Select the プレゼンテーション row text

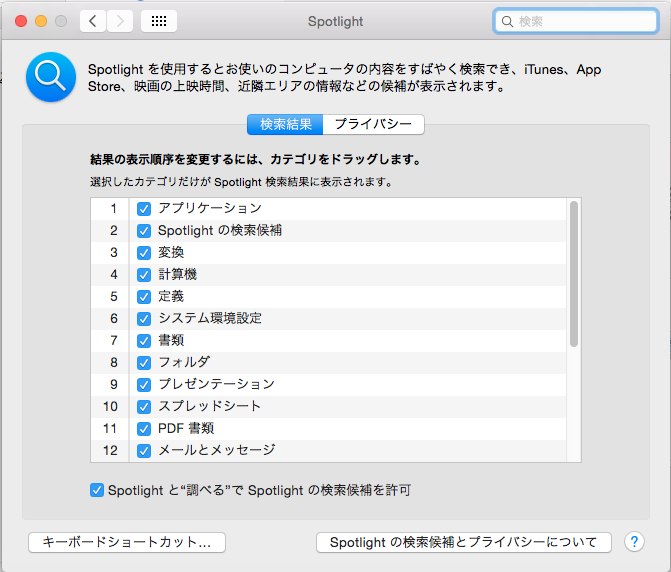pyautogui.click(x=216, y=384)
